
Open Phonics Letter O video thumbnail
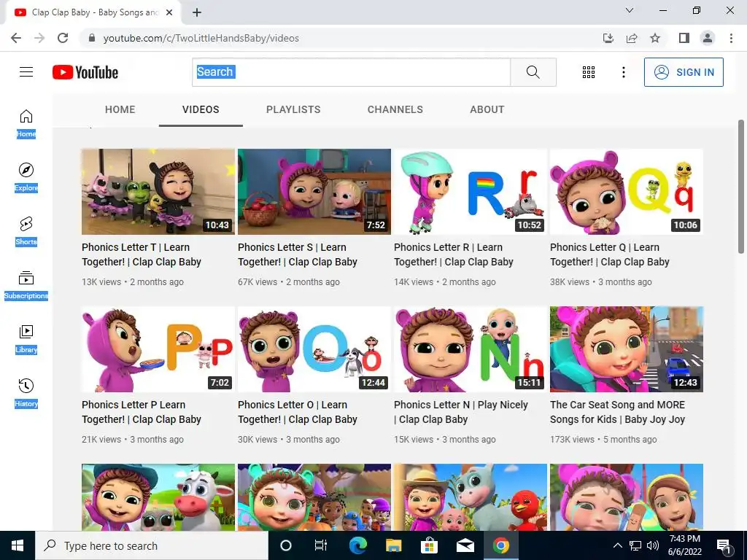(314, 349)
